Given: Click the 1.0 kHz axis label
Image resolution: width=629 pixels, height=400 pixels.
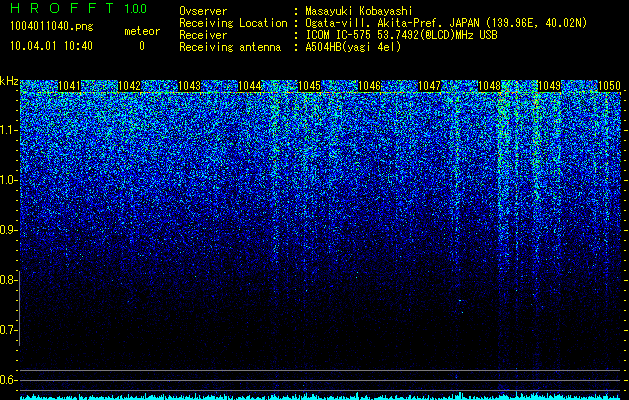Looking at the screenshot, I should [9, 181].
